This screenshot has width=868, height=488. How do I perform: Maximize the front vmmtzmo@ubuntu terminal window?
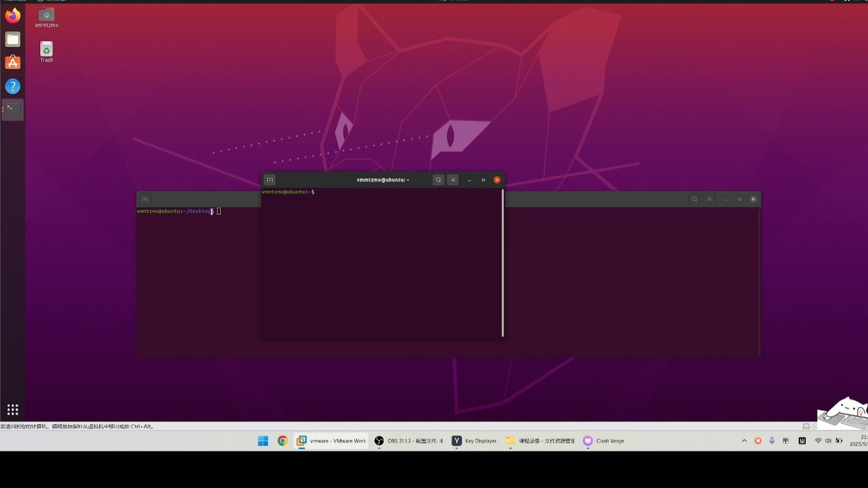point(483,180)
